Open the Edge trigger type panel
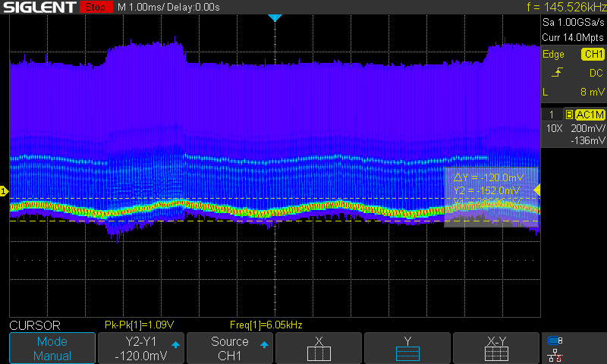607x364 pixels. 554,55
